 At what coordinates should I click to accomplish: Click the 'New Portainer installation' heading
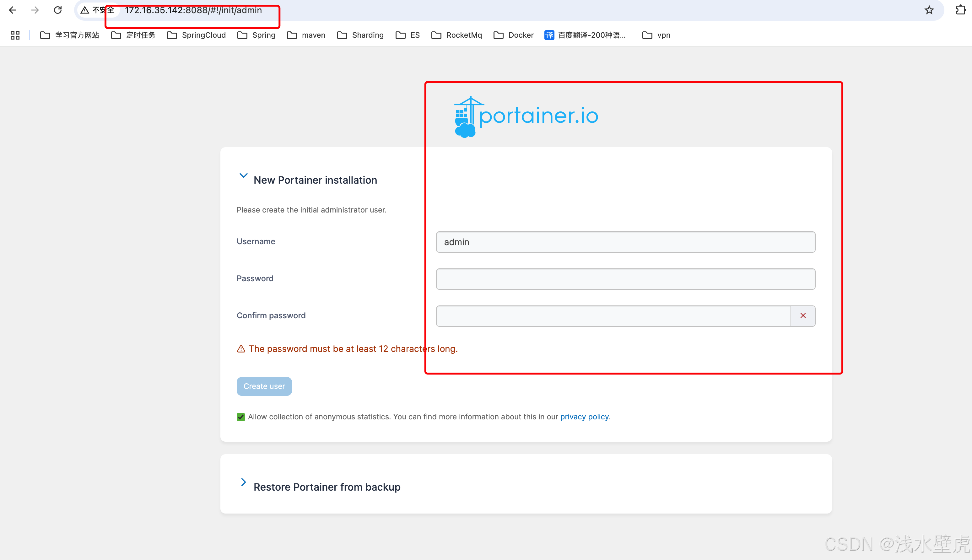click(x=315, y=180)
